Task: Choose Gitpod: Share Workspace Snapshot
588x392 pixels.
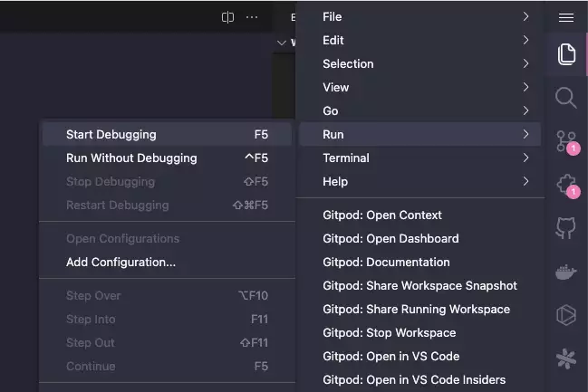Action: pyautogui.click(x=420, y=285)
